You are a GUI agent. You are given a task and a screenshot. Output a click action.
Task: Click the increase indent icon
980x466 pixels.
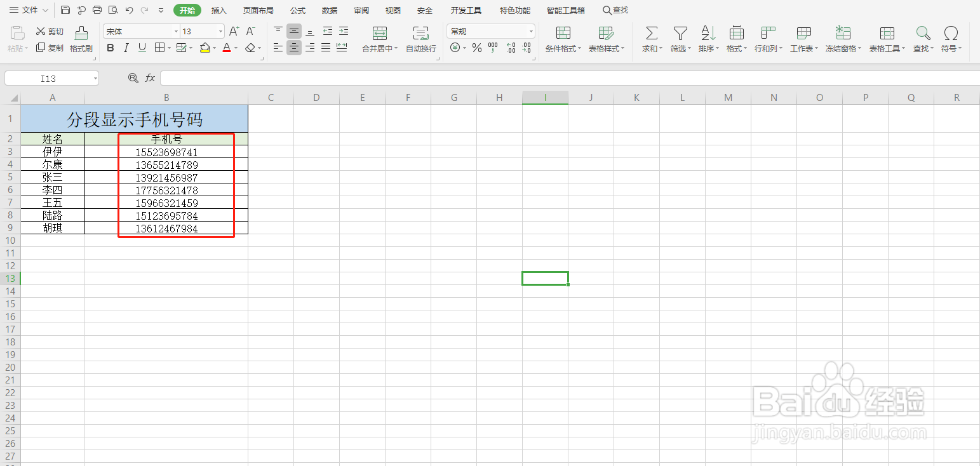coord(343,31)
